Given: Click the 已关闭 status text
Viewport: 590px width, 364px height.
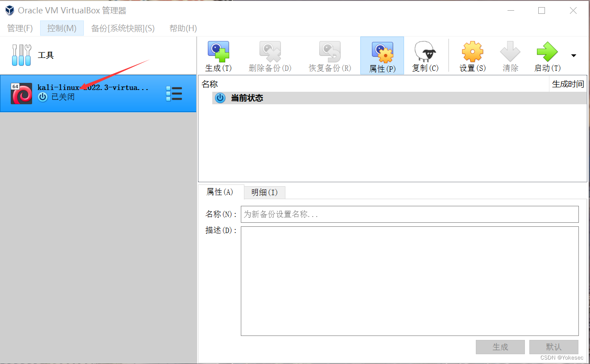Looking at the screenshot, I should pyautogui.click(x=63, y=97).
